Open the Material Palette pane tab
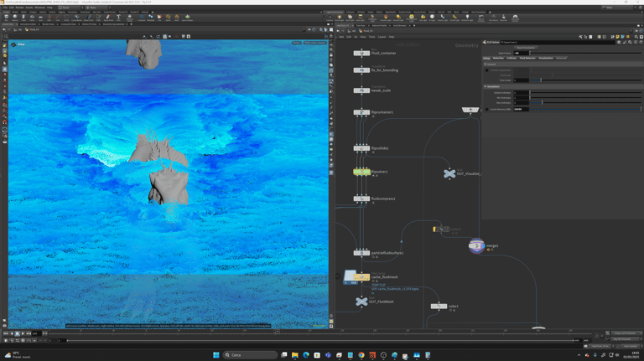The width and height of the screenshot is (644, 361). pos(380,25)
